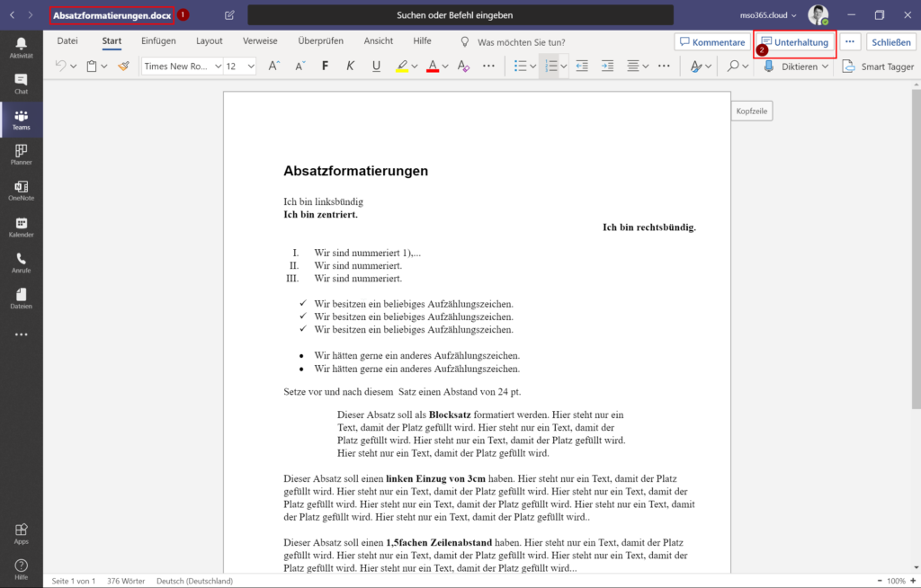921x588 pixels.
Task: Toggle underline U button
Action: coord(376,66)
